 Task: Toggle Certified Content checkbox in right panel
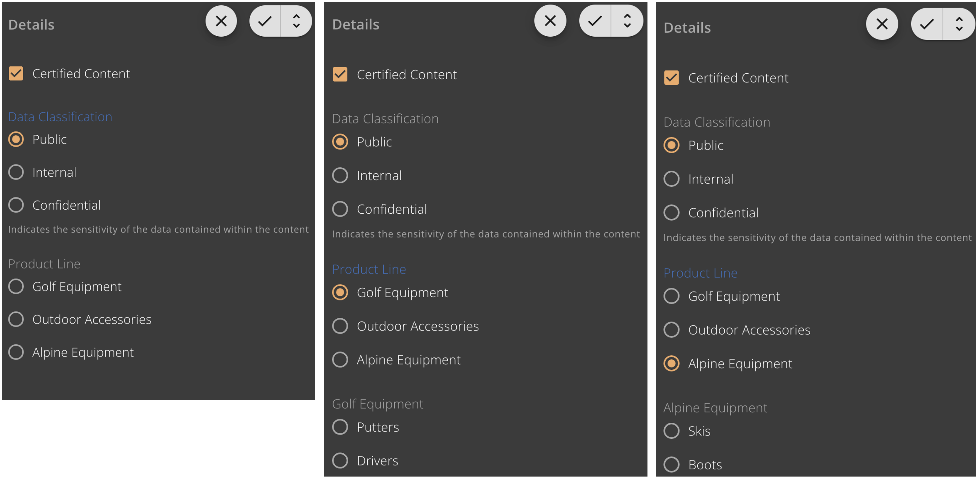tap(671, 78)
